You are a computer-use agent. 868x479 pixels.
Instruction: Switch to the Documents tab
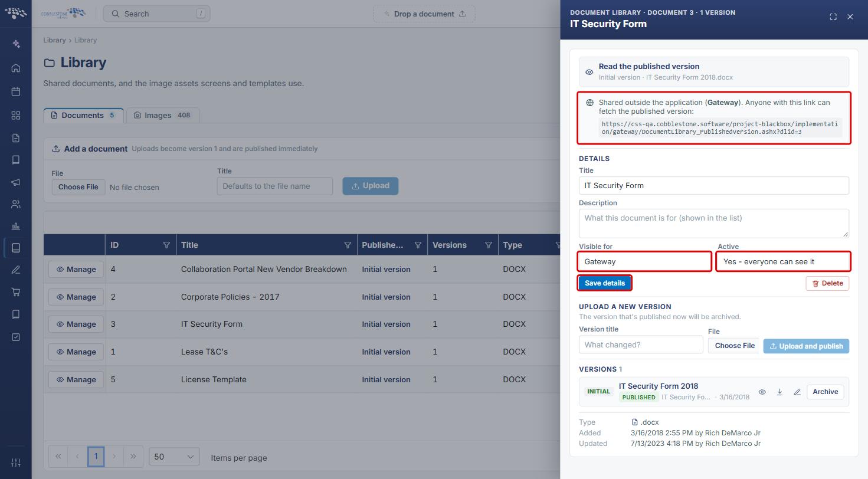pos(83,116)
